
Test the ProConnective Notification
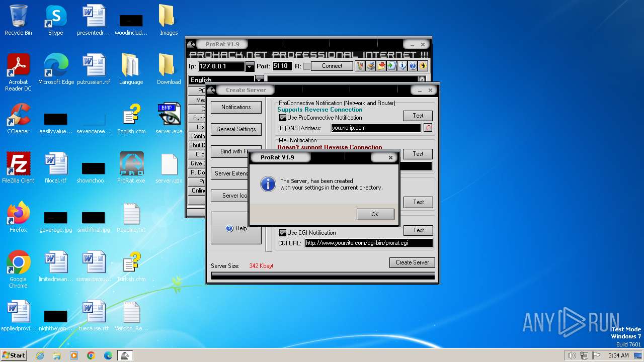418,116
